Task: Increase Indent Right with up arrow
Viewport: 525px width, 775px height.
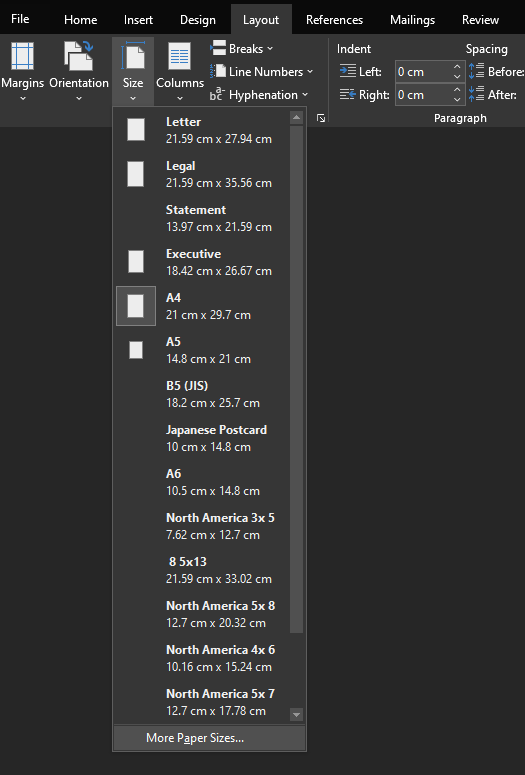Action: coord(457,89)
